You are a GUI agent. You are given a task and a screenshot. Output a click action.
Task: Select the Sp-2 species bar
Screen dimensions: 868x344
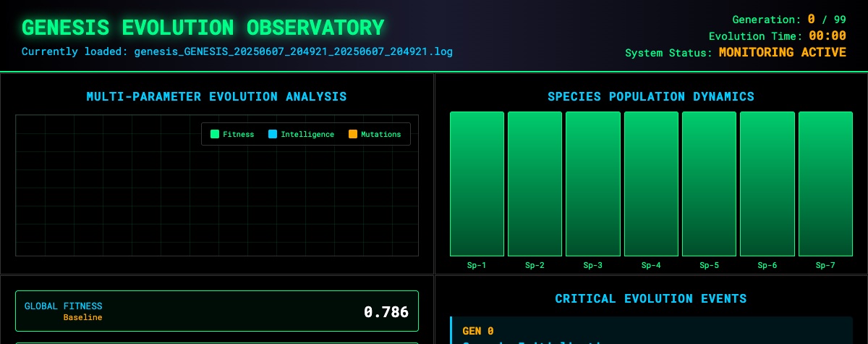(x=535, y=184)
